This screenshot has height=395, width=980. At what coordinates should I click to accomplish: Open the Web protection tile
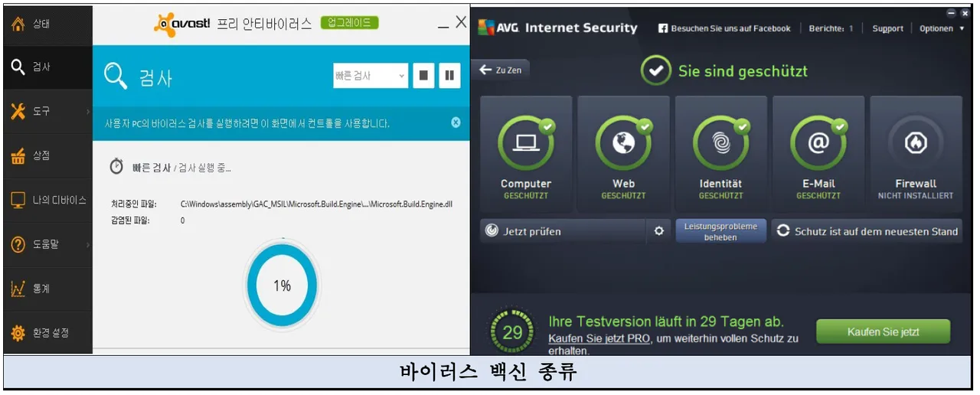pyautogui.click(x=623, y=154)
